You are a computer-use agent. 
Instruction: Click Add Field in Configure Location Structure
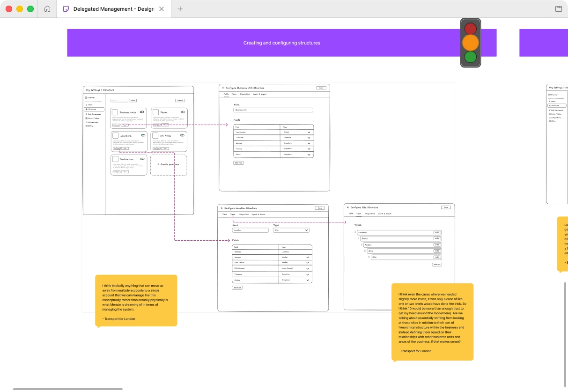coord(237,288)
